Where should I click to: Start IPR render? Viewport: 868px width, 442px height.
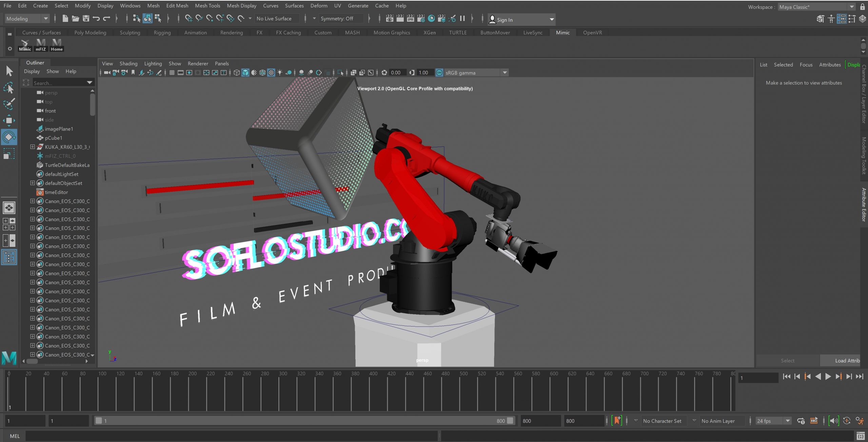coord(410,19)
